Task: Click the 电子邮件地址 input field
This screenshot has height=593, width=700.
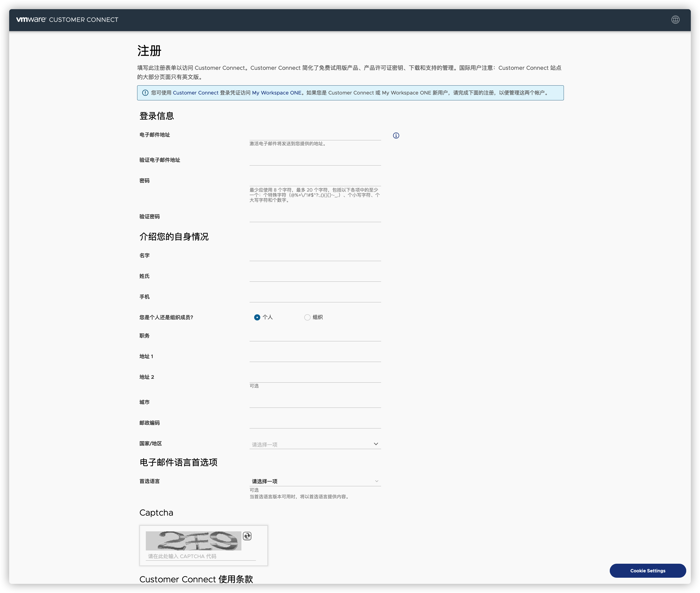Action: 315,136
